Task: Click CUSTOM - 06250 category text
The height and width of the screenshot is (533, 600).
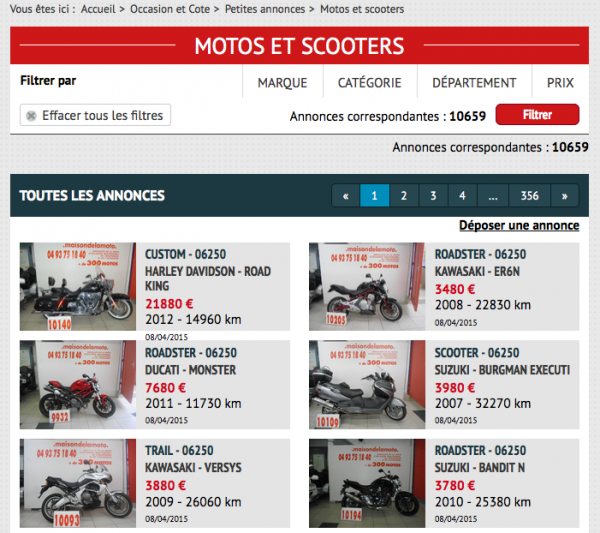Action: point(186,254)
